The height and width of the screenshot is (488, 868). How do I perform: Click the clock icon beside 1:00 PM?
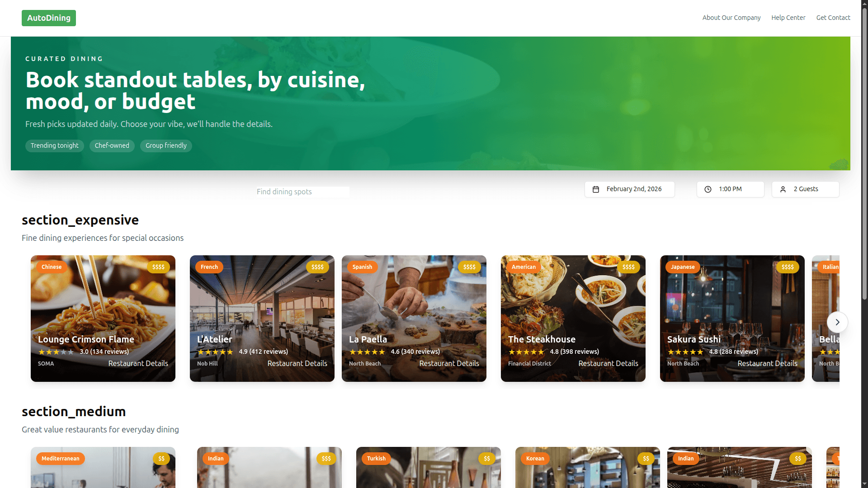pos(708,189)
